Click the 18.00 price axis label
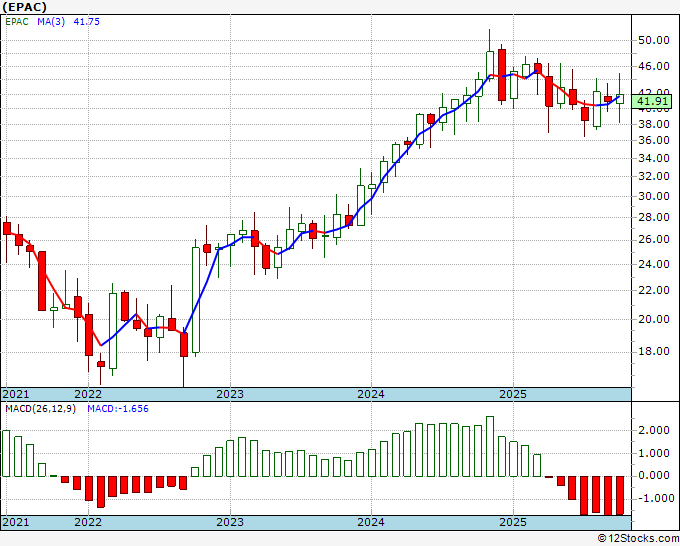The image size is (680, 546). pos(654,351)
